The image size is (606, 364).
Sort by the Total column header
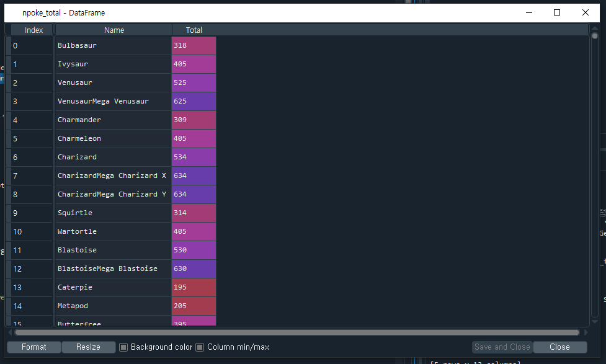(x=194, y=30)
